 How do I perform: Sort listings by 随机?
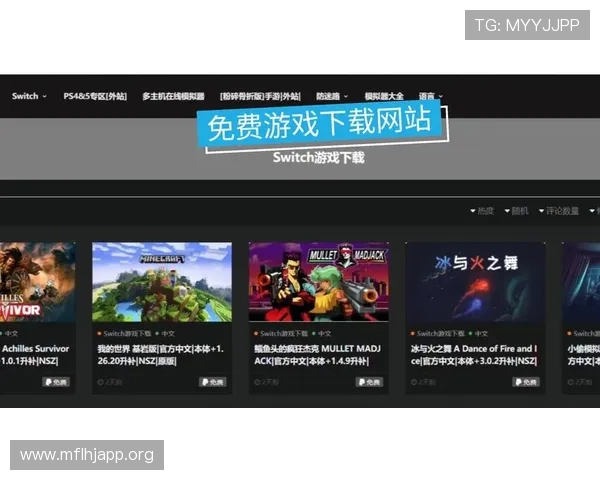(516, 211)
